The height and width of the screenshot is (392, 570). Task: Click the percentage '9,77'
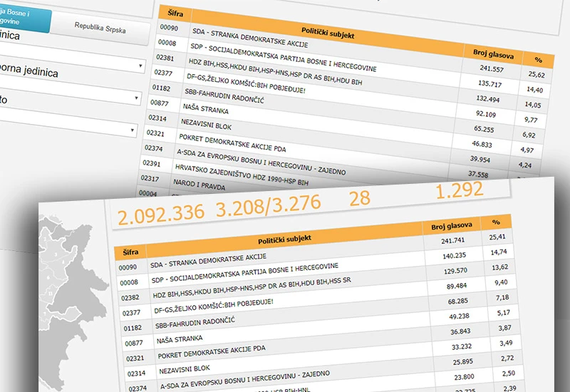click(531, 120)
